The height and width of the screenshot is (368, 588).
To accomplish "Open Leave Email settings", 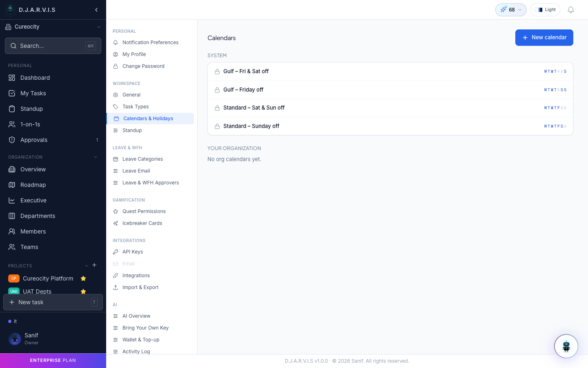I will [x=150, y=171].
